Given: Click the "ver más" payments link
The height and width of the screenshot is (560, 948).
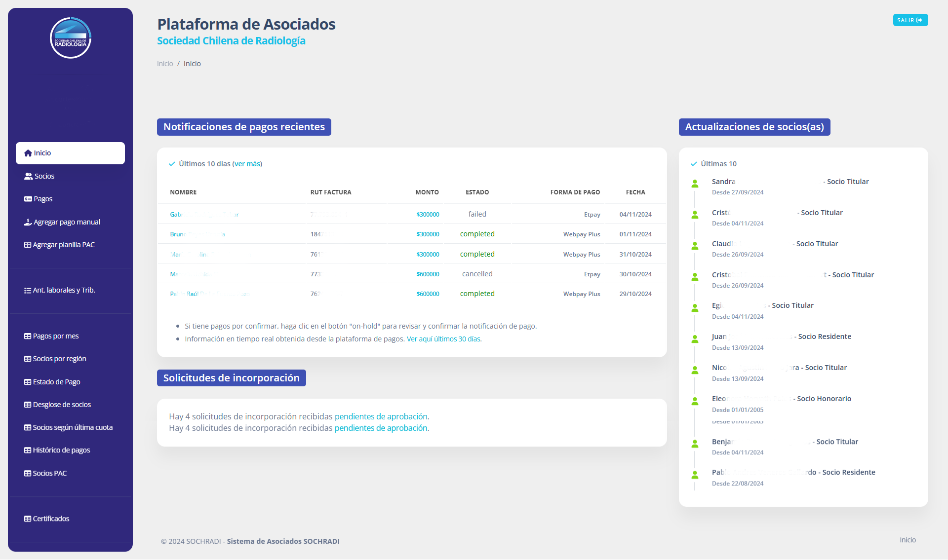Looking at the screenshot, I should (247, 164).
